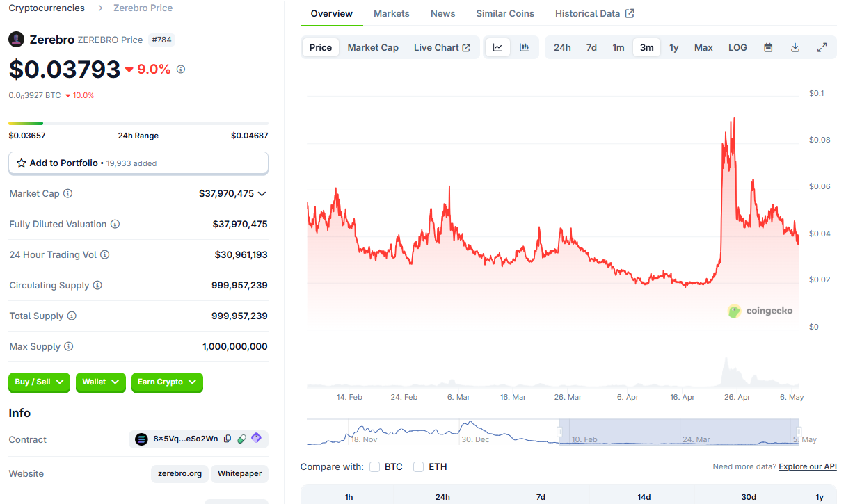Open the Similar Coins tab

pyautogui.click(x=505, y=13)
